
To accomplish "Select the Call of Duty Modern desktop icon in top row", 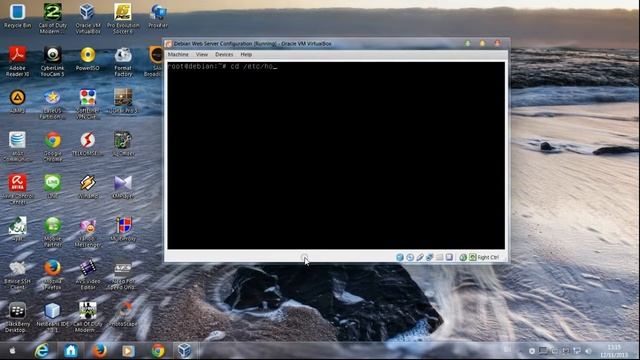I will pos(53,18).
